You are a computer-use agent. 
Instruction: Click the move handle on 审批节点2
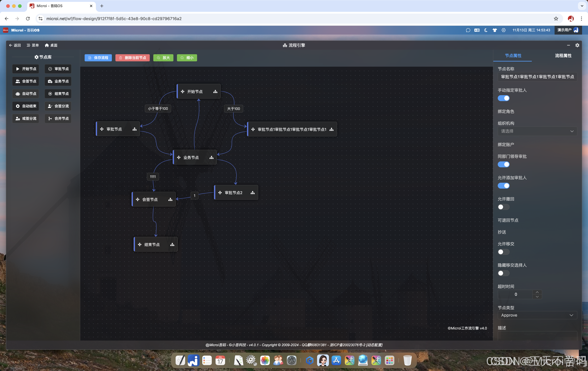pos(220,193)
